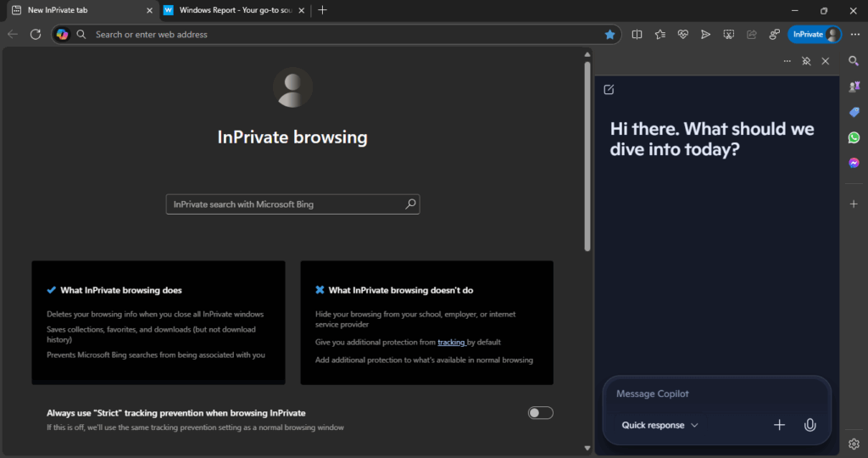Click the Bing search magnifier icon
The height and width of the screenshot is (458, 868).
[410, 204]
